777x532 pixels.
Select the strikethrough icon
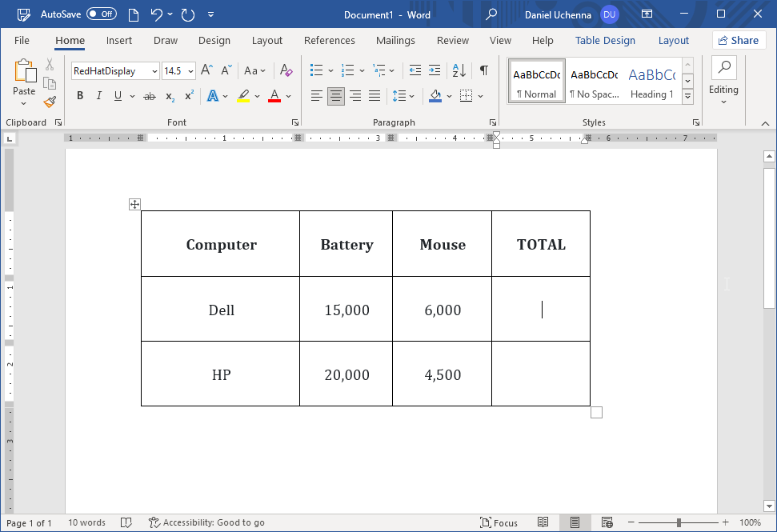tap(149, 95)
